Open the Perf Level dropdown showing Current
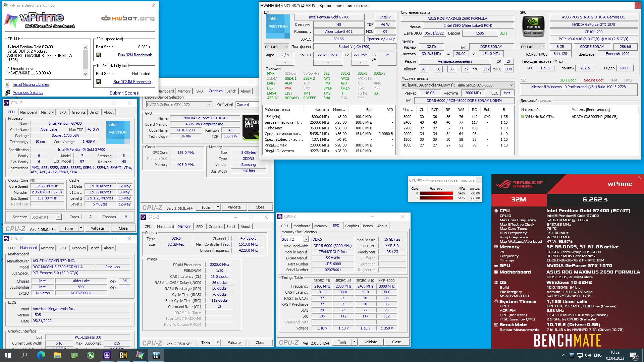644x362 pixels. point(247,105)
